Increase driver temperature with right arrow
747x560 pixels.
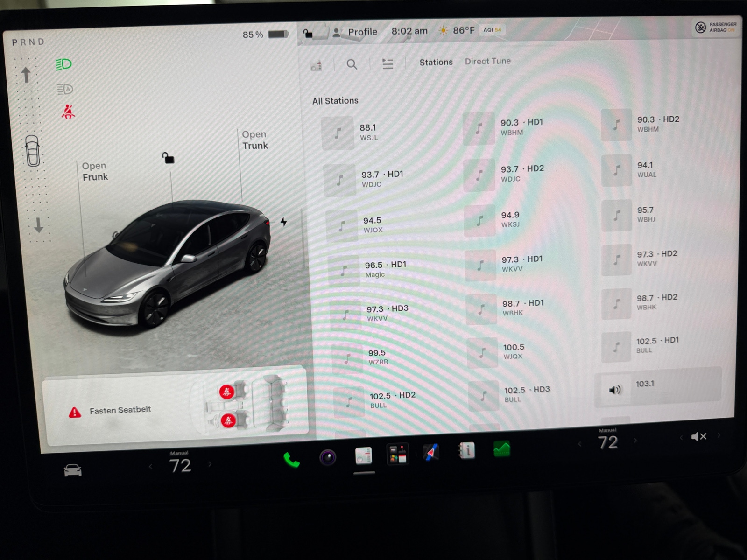click(210, 464)
